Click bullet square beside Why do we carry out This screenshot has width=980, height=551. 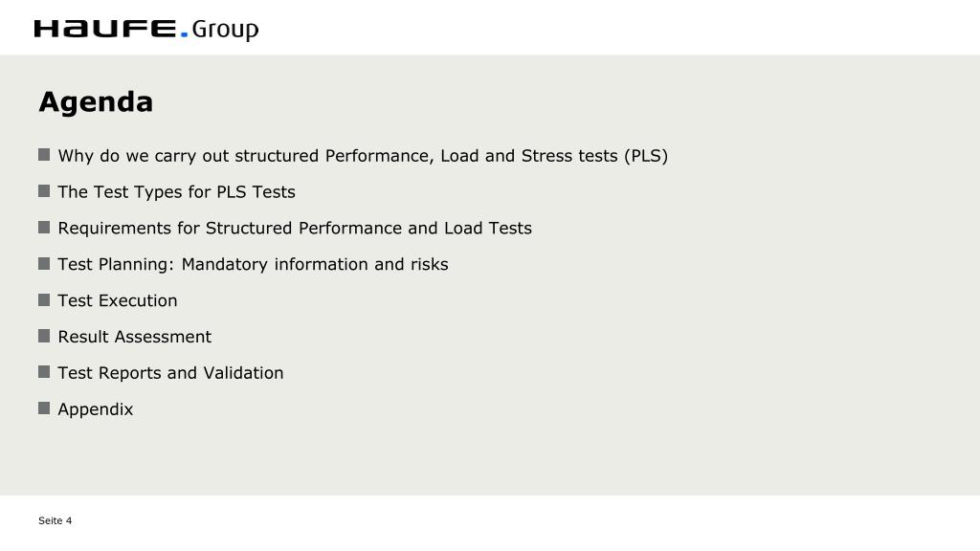[44, 154]
